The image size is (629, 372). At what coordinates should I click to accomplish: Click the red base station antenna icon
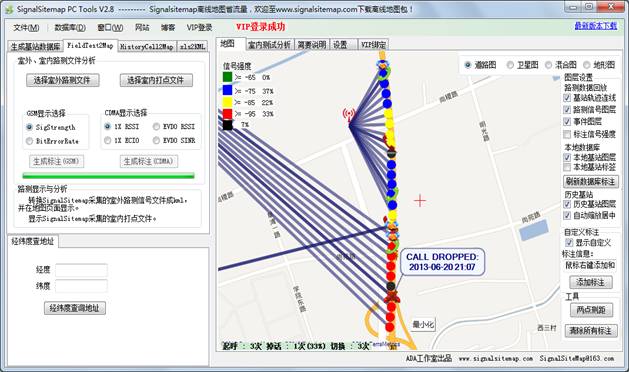click(x=349, y=115)
